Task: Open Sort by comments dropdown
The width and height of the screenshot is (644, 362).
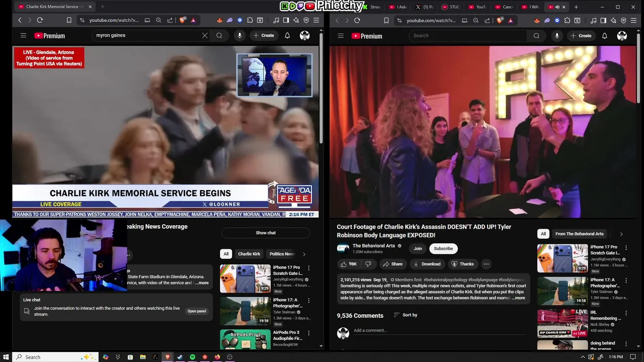Action: click(405, 315)
